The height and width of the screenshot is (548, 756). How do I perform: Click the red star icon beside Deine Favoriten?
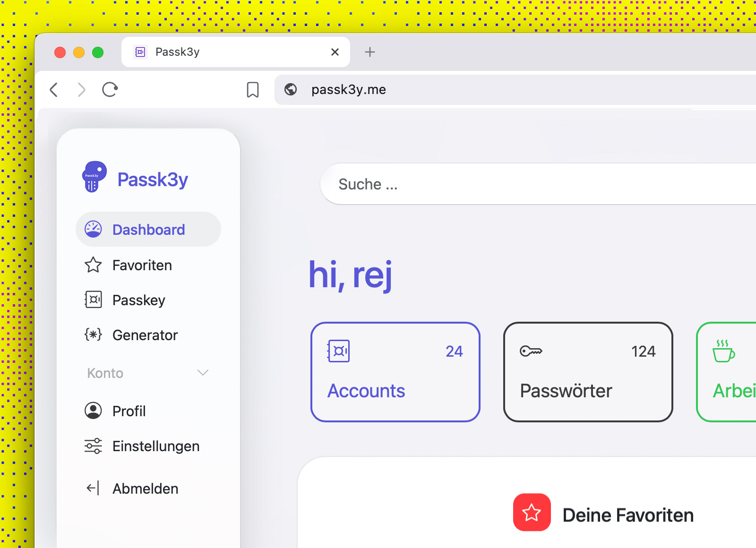pyautogui.click(x=532, y=513)
